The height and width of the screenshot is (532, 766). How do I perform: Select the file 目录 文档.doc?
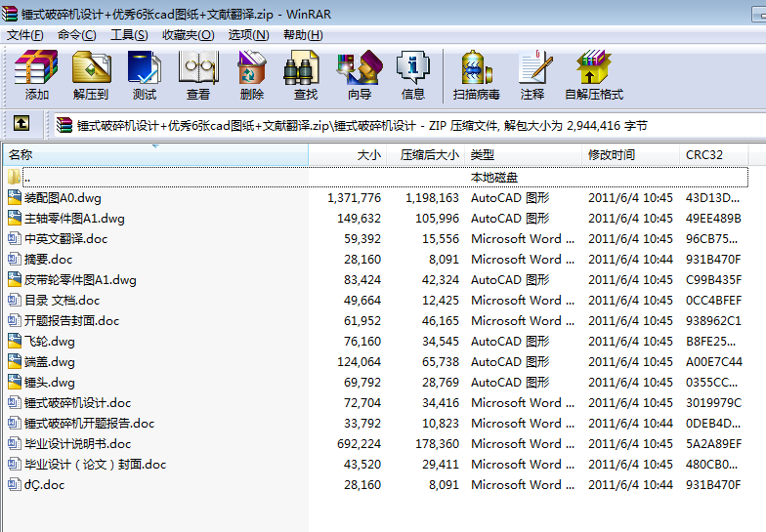point(63,301)
